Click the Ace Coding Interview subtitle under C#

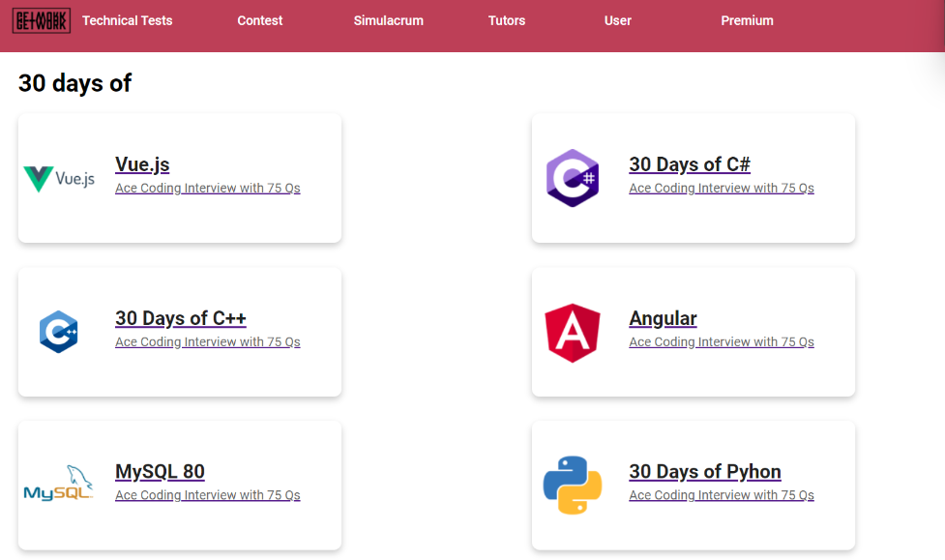point(722,188)
